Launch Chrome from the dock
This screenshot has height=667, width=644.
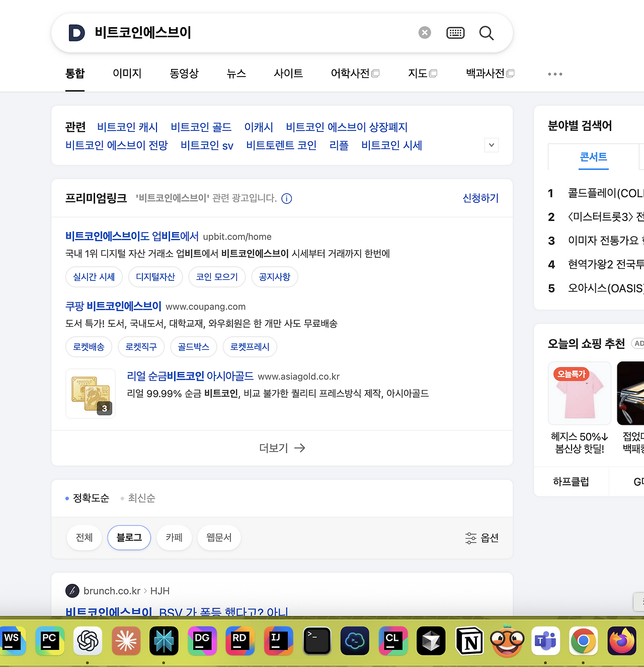coord(583,641)
